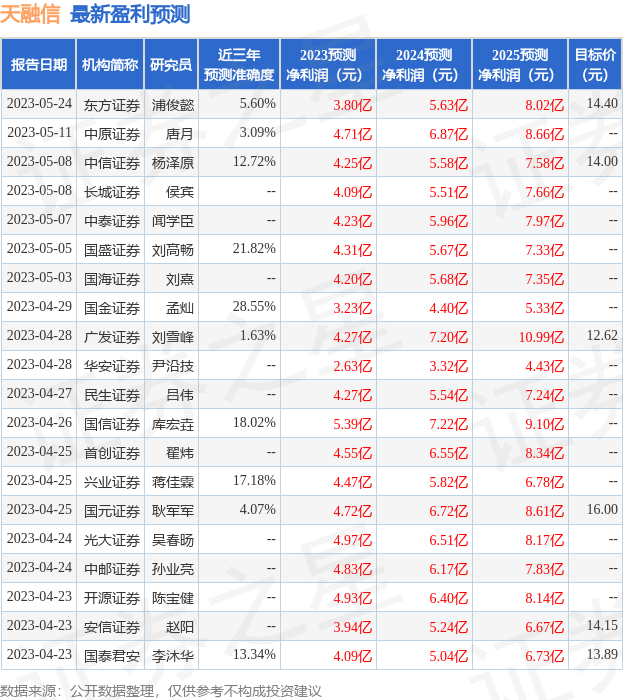
Task: Click institution 首创证券
Action: (112, 454)
